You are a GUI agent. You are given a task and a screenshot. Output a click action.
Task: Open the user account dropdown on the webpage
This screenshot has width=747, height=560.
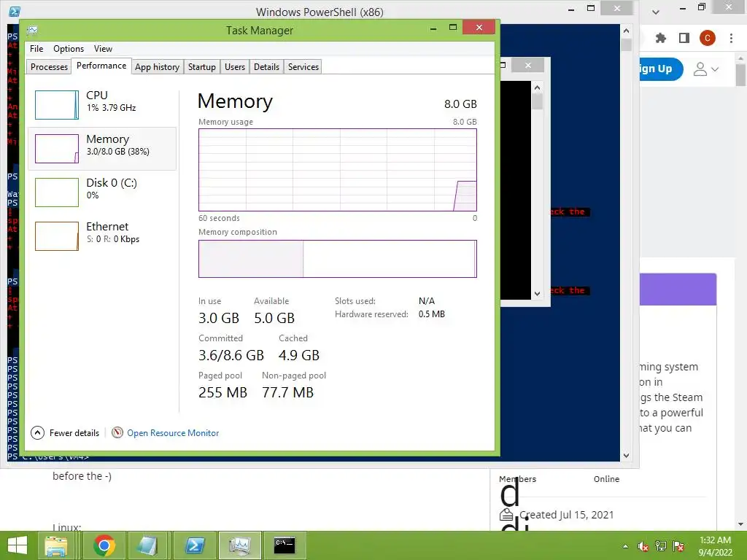705,69
